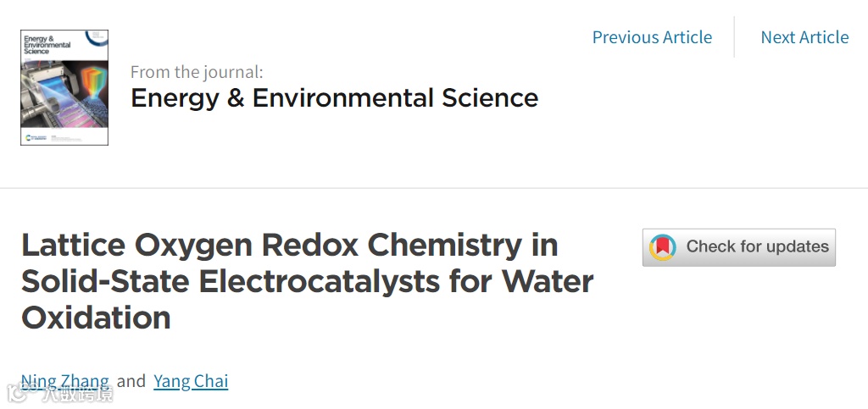Screen dimensions: 868x409
Task: Navigate to the Next Article
Action: coord(804,37)
